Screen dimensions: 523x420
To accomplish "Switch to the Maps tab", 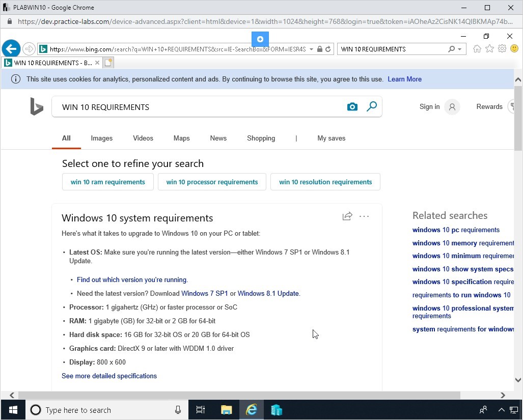I will 181,138.
